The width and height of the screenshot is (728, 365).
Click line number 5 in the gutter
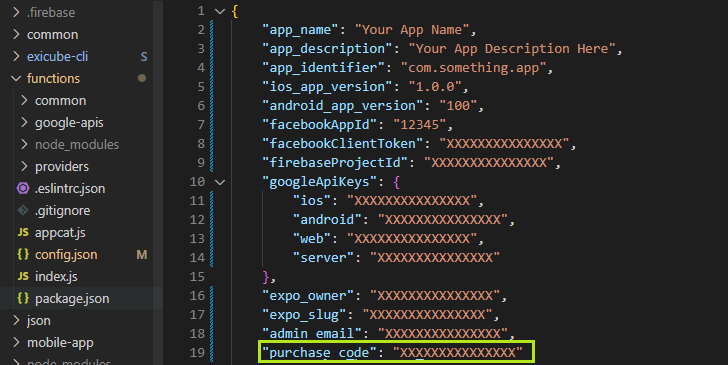[x=201, y=87]
